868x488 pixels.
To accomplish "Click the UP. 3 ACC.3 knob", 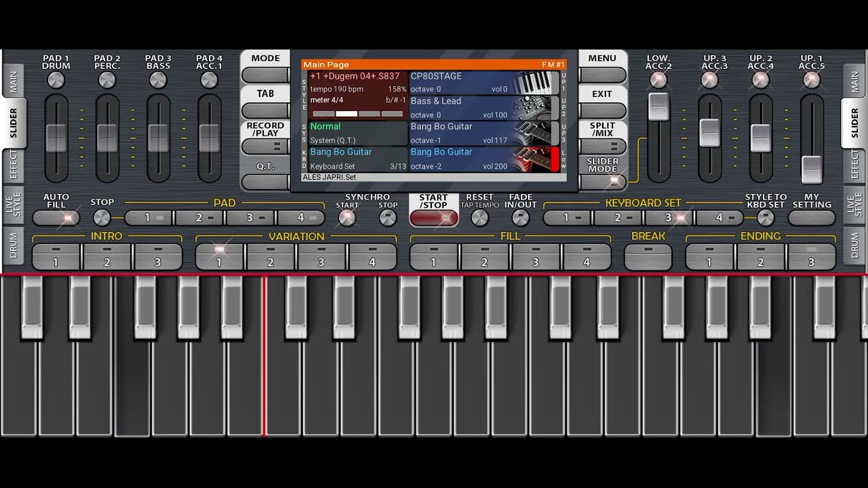I will (x=709, y=80).
